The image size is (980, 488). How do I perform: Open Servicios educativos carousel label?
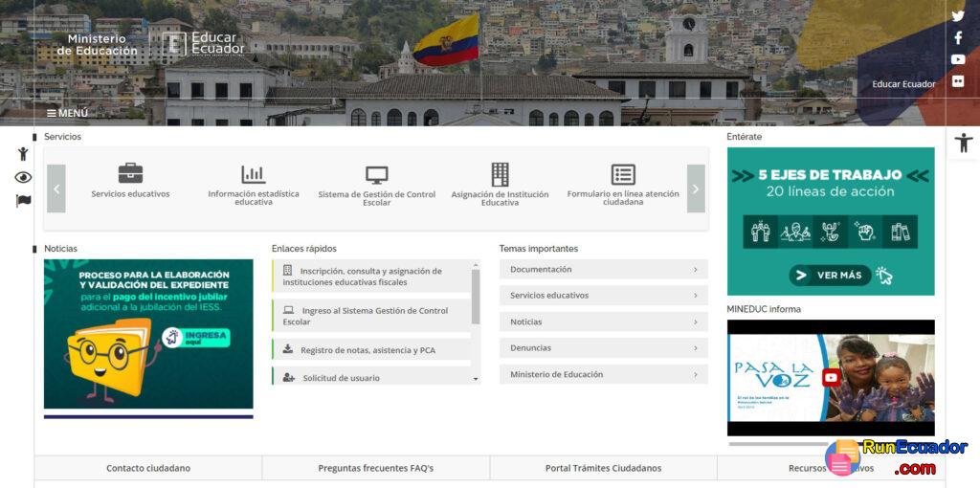pos(130,193)
